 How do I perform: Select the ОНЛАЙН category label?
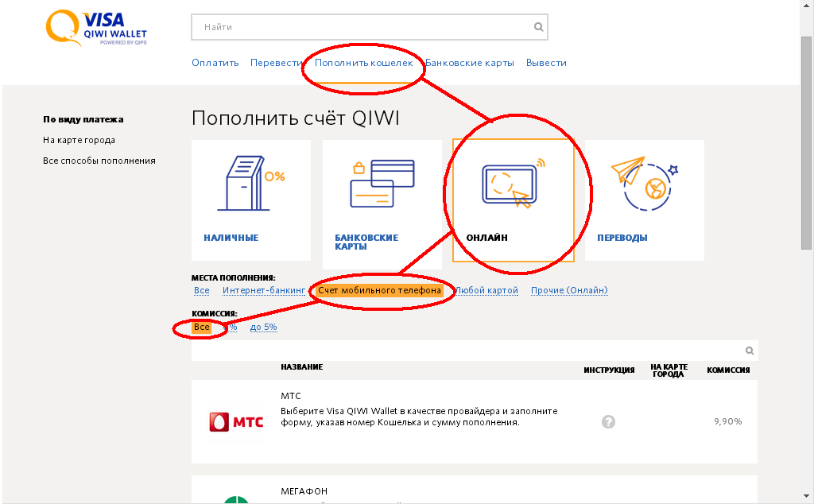(x=487, y=238)
